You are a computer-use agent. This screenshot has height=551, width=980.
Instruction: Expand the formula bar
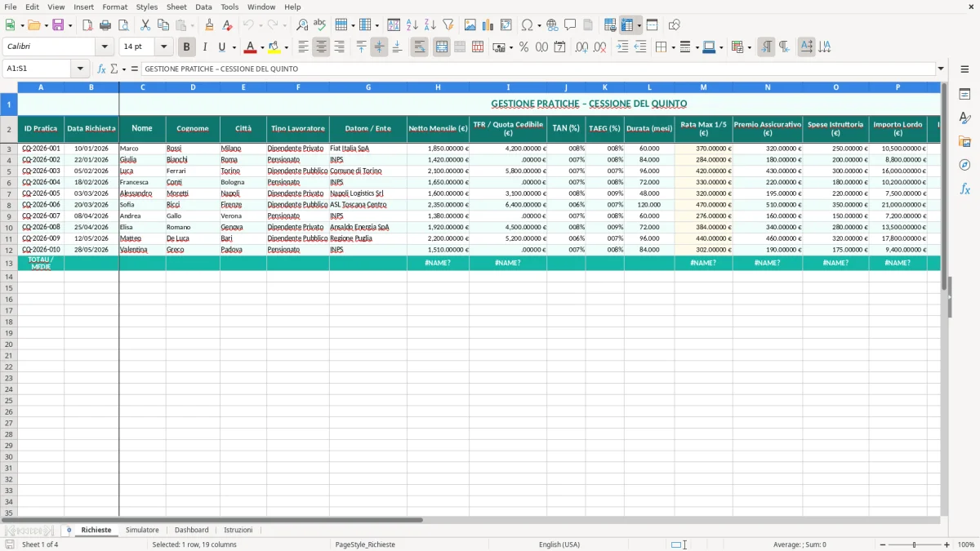(x=941, y=69)
